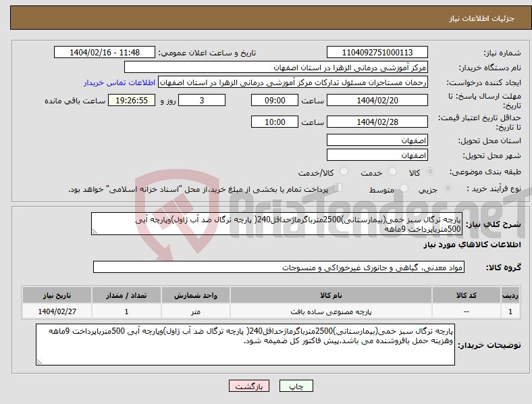Click the request creator name field
Image resolution: width=532 pixels, height=404 pixels.
click(x=293, y=82)
